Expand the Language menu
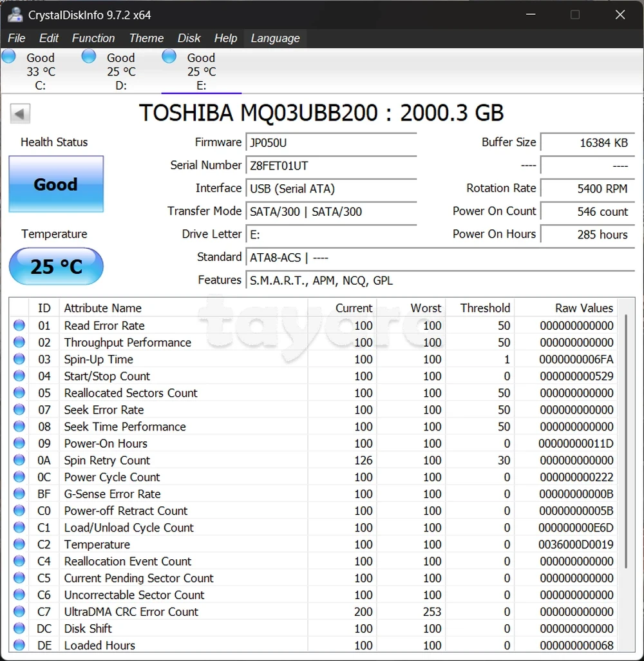 [x=275, y=38]
